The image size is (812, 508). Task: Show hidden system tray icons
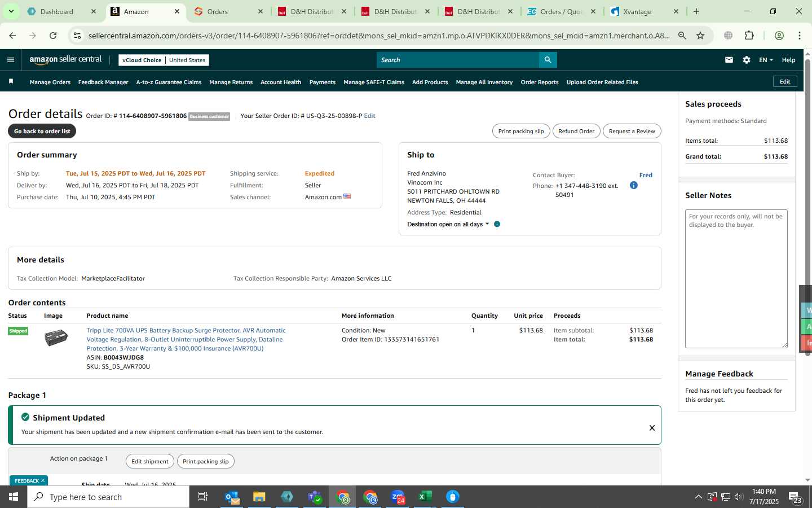tap(698, 497)
